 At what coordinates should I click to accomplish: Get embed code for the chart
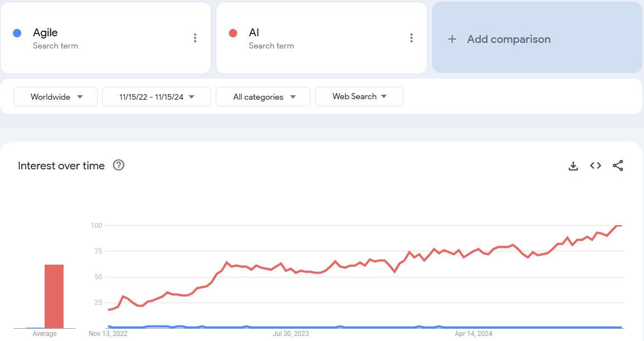595,165
